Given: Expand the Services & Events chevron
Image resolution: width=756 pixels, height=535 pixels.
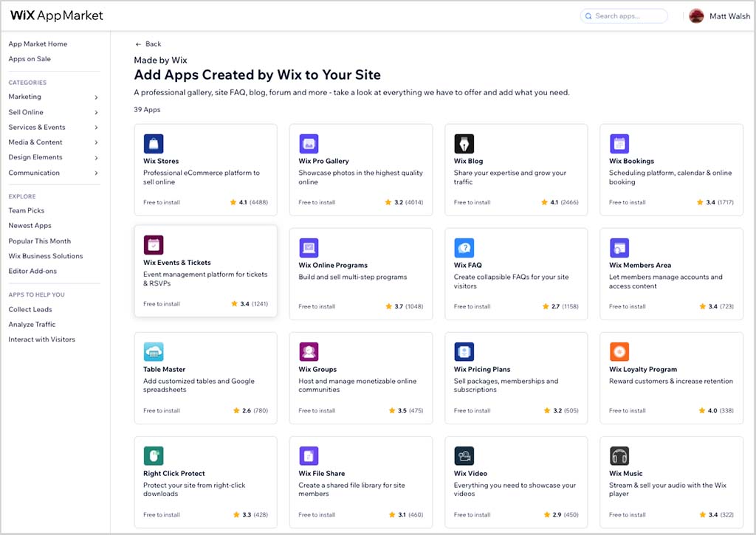Looking at the screenshot, I should tap(96, 127).
